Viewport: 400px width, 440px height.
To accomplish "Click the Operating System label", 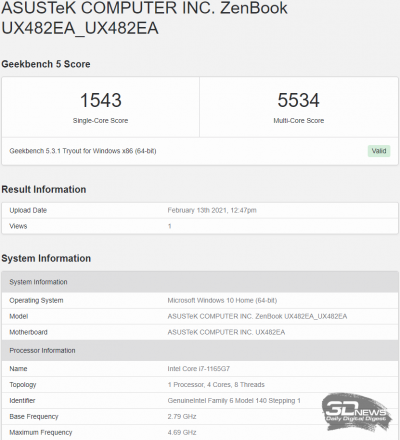I will point(36,301).
